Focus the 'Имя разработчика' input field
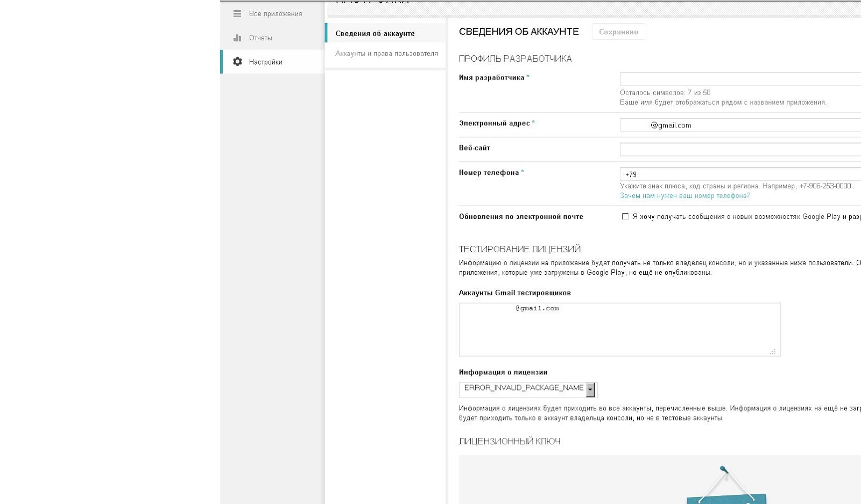861x504 pixels. pyautogui.click(x=740, y=79)
